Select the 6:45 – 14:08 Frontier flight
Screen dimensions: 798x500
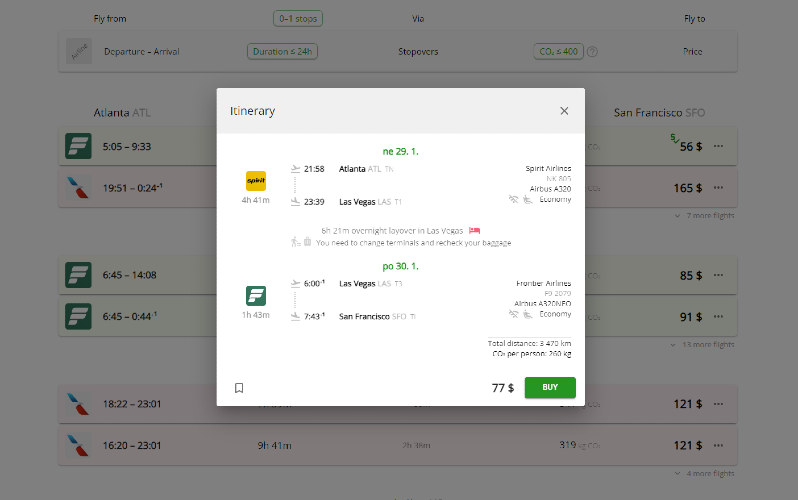click(x=397, y=275)
